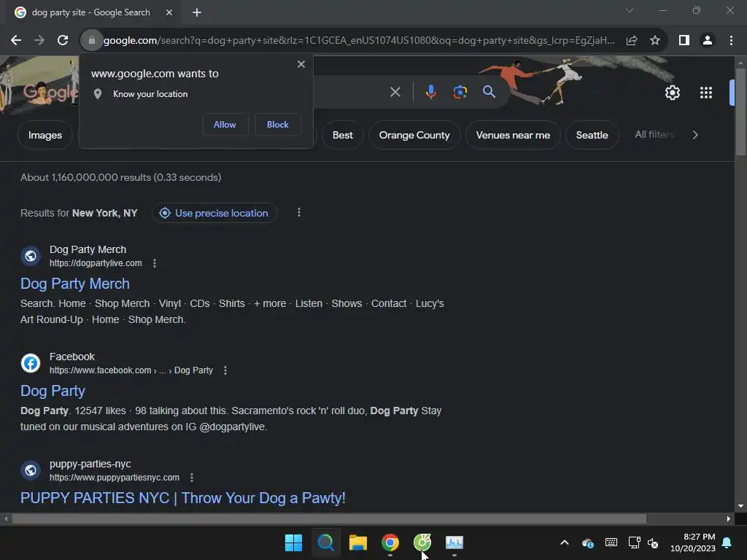747x560 pixels.
Task: Show hidden system tray icons
Action: tap(565, 542)
